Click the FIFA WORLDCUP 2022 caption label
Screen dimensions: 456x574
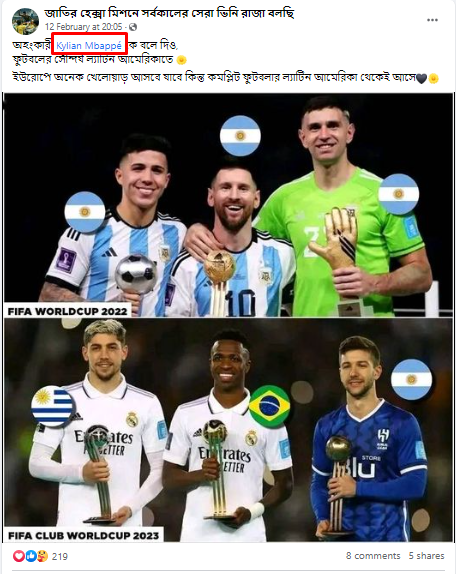[x=68, y=311]
